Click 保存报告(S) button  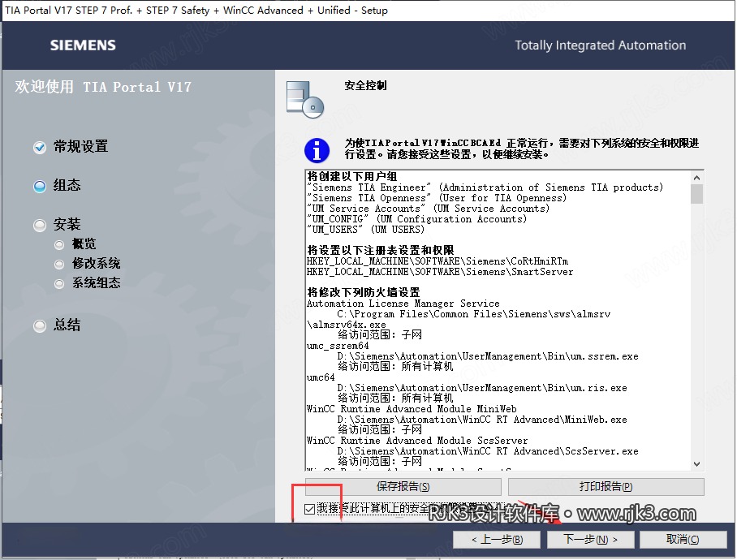point(403,486)
